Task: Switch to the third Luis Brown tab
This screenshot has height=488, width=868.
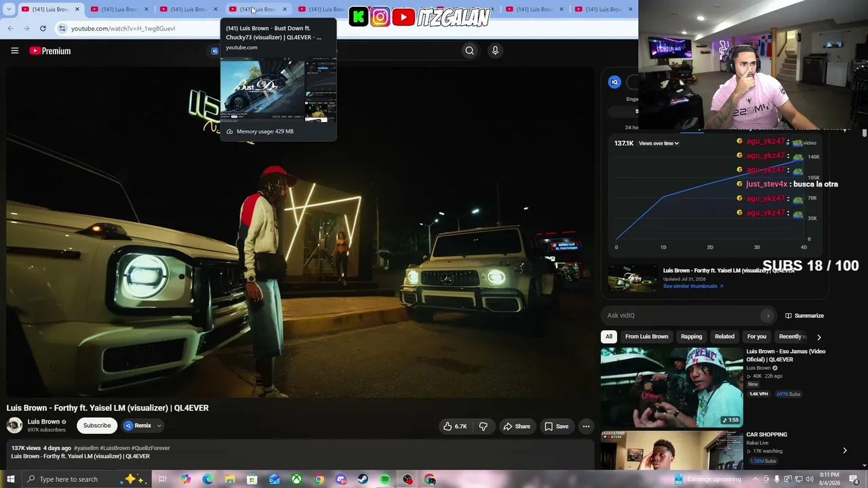Action: pos(189,9)
